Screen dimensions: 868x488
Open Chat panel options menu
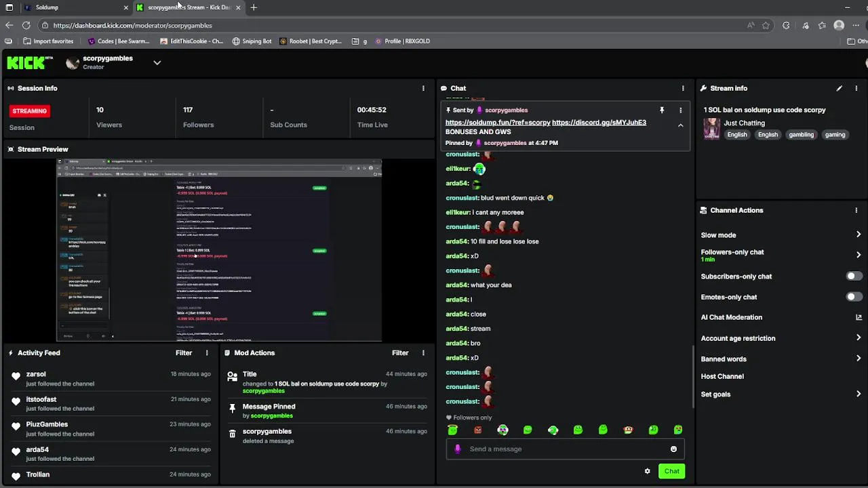tap(683, 88)
